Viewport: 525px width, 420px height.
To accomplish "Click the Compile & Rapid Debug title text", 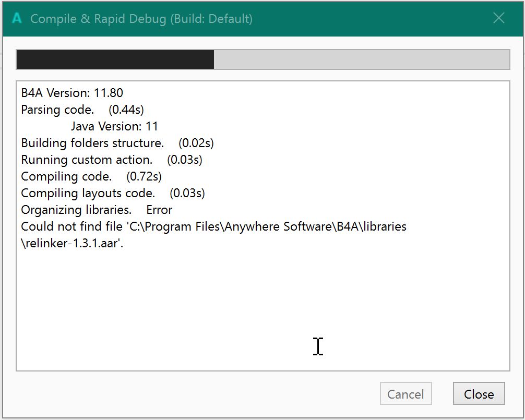I will pos(141,19).
